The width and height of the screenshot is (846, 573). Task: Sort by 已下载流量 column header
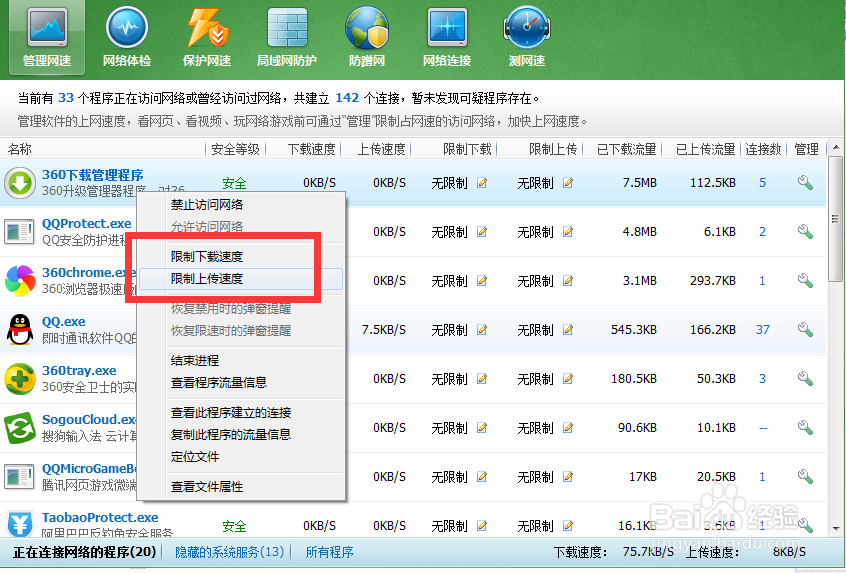(x=626, y=149)
